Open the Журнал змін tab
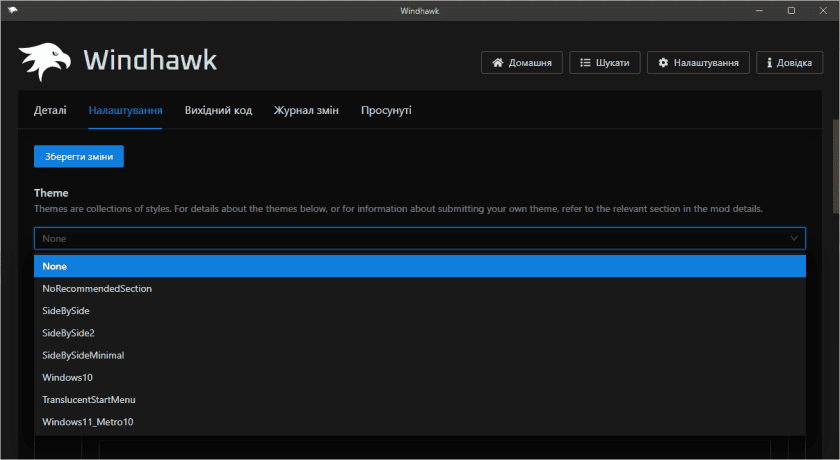 (306, 110)
